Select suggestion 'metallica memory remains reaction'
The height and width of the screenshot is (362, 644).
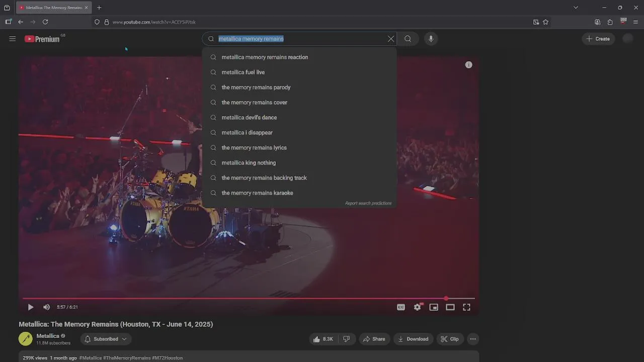point(299,57)
